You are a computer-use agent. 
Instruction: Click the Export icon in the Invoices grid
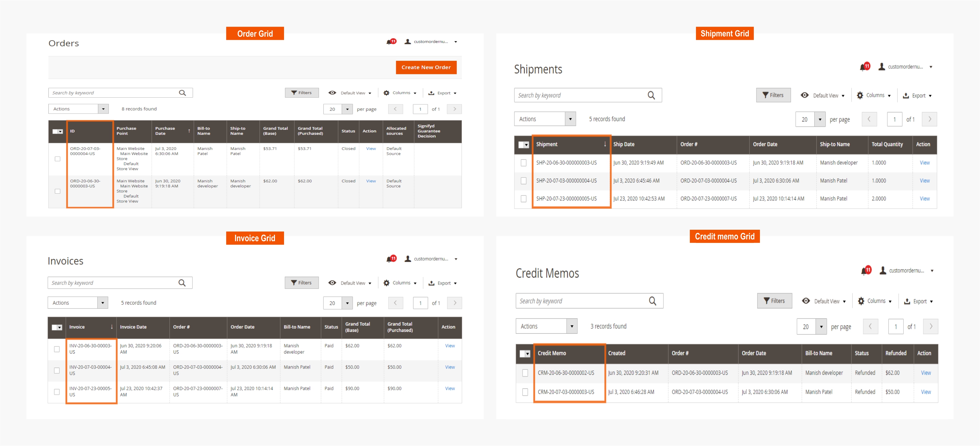click(x=431, y=283)
